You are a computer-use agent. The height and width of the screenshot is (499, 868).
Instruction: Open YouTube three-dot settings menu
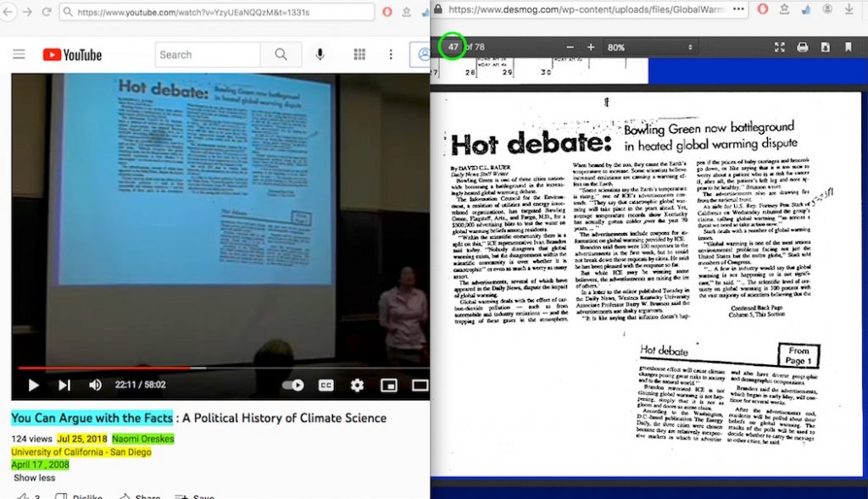391,54
